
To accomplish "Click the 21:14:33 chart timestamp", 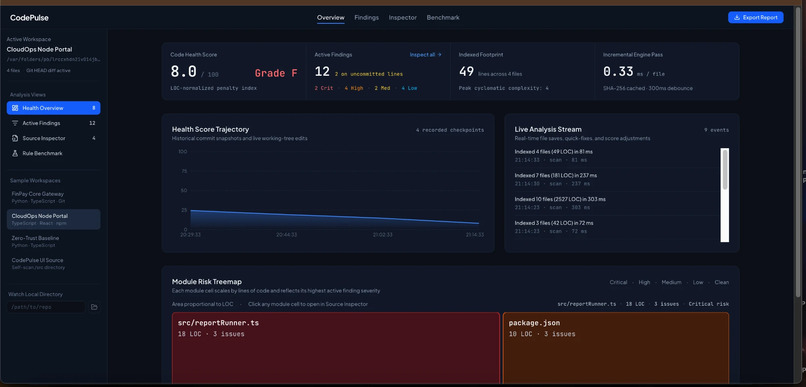I will point(475,234).
